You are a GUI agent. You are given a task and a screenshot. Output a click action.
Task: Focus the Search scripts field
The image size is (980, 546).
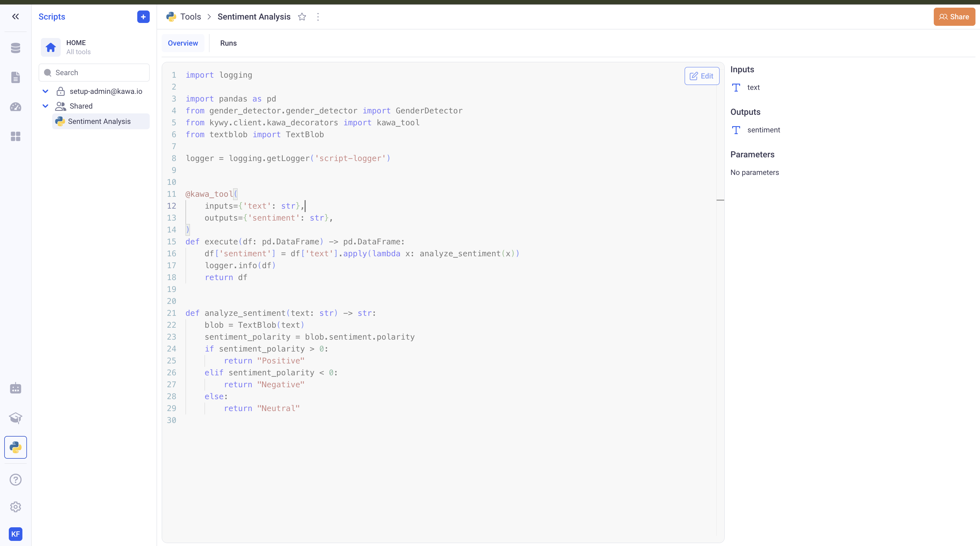click(94, 73)
